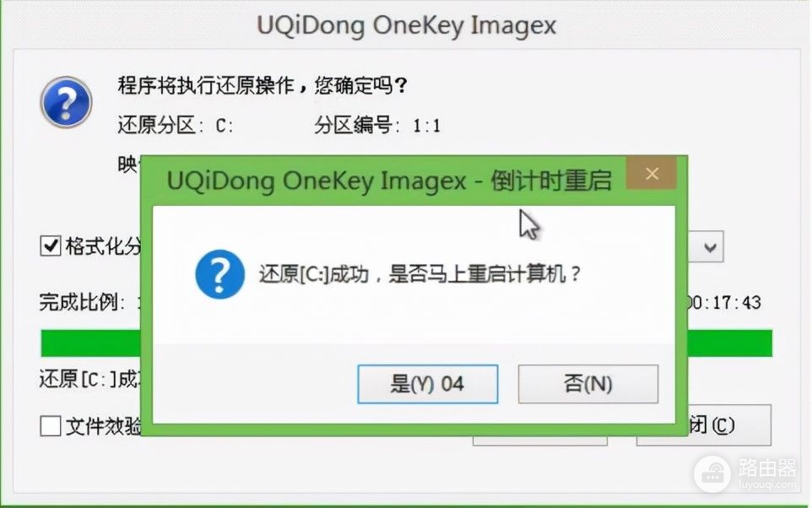Viewport: 812px width, 508px height.
Task: Click the 是(Y) confirm restart button
Action: 428,384
